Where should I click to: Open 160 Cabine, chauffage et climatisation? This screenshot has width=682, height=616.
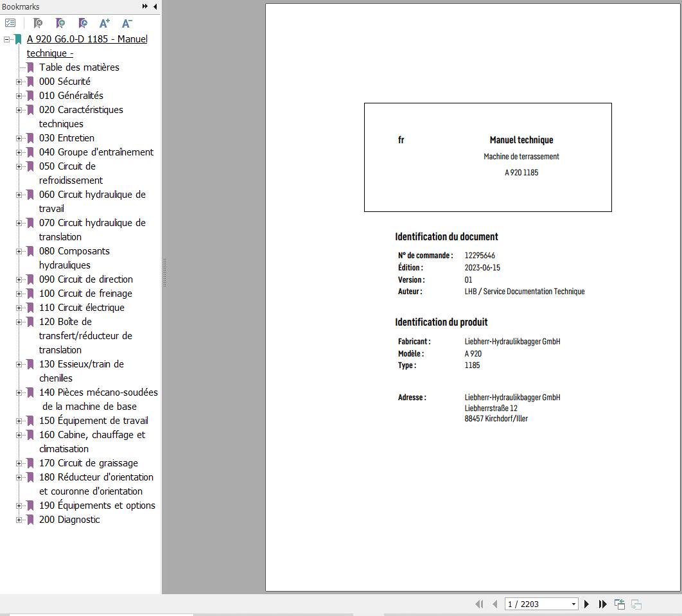click(x=92, y=441)
